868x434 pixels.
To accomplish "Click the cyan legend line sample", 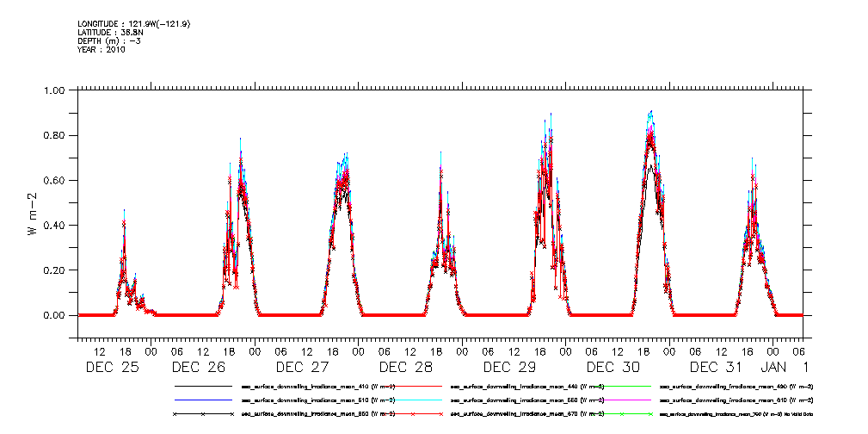I will pyautogui.click(x=412, y=400).
